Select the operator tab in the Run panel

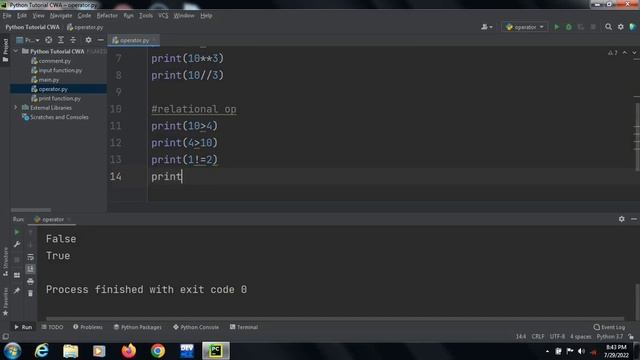pos(52,219)
